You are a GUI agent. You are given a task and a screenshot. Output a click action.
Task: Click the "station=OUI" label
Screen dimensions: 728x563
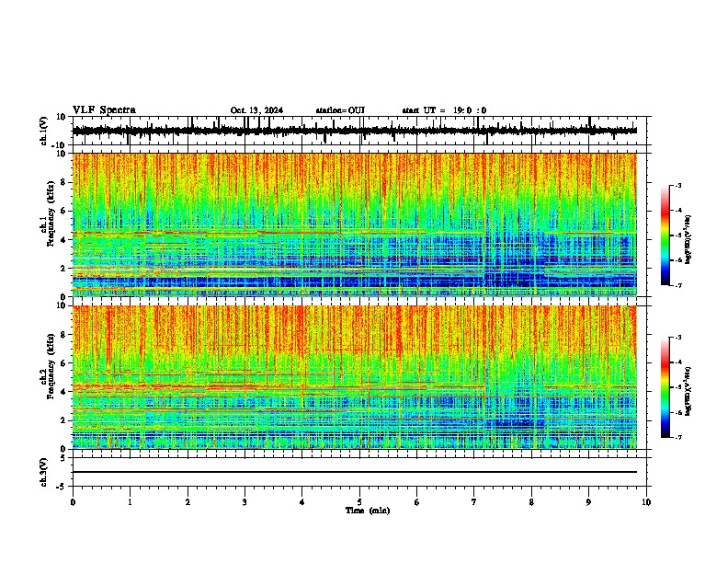point(340,110)
